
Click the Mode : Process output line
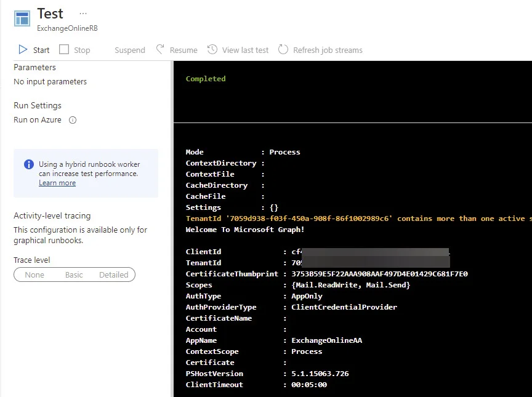[x=243, y=152]
